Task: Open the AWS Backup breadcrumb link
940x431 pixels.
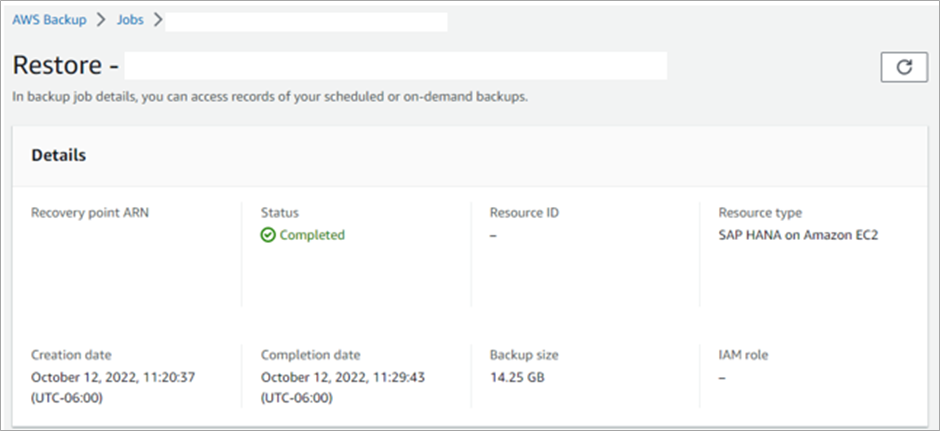Action: coord(49,20)
